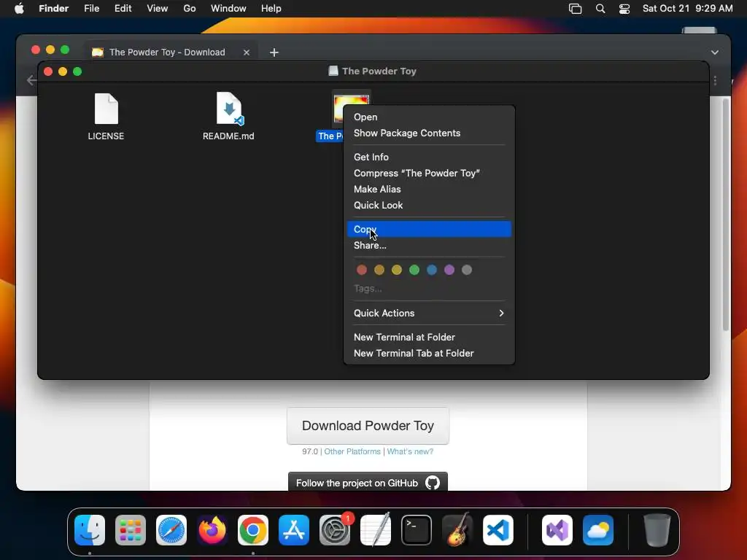Image resolution: width=747 pixels, height=560 pixels.
Task: Select Copy in the context menu
Action: pyautogui.click(x=429, y=229)
